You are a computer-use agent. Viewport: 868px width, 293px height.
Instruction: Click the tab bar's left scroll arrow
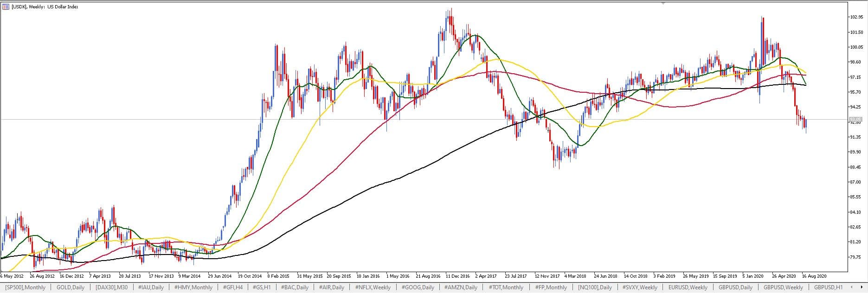[851, 287]
